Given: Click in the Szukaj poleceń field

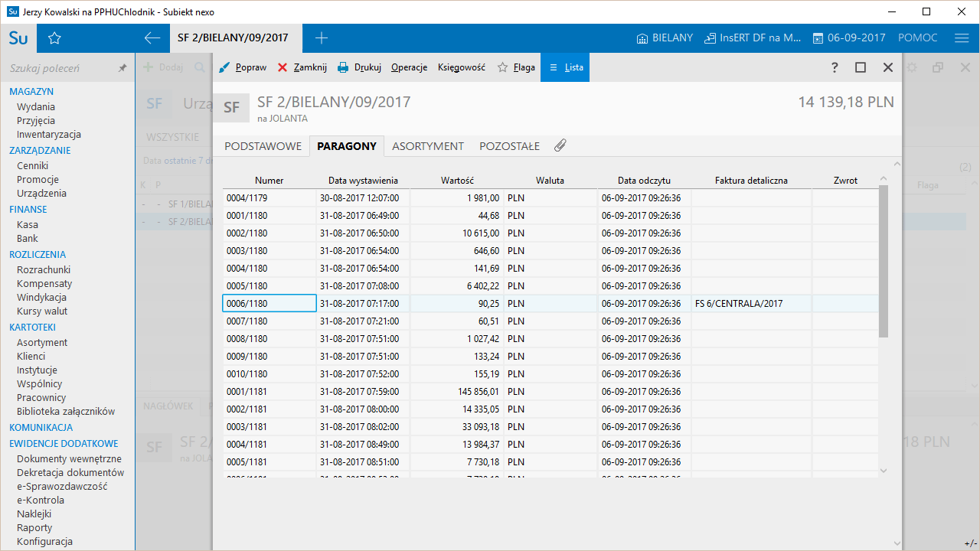Looking at the screenshot, I should [x=60, y=68].
